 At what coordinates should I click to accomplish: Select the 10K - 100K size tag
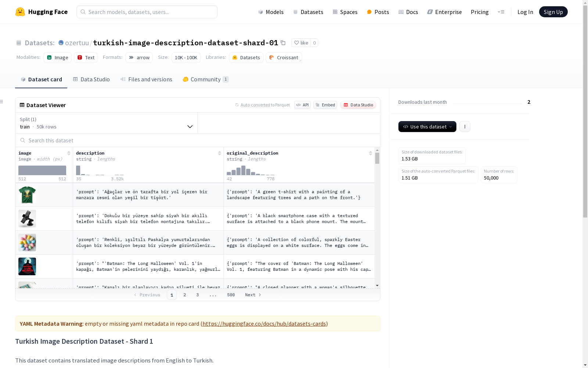(x=186, y=57)
